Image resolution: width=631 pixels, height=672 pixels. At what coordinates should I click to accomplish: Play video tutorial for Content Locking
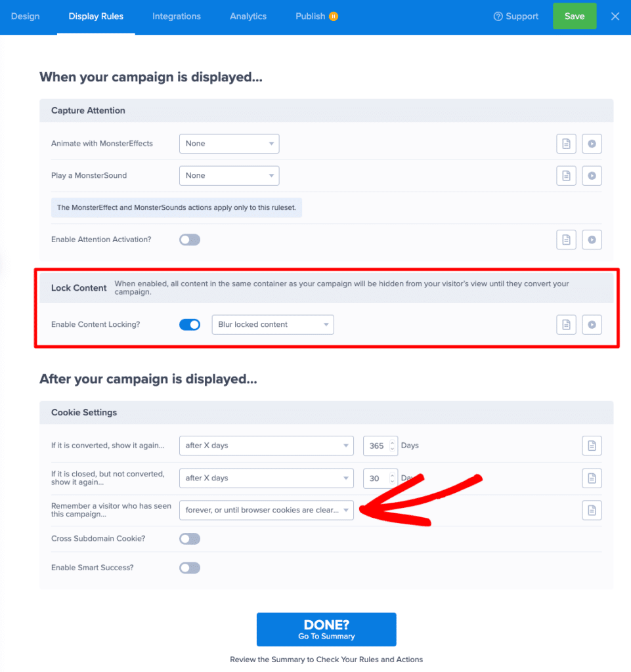pos(592,324)
